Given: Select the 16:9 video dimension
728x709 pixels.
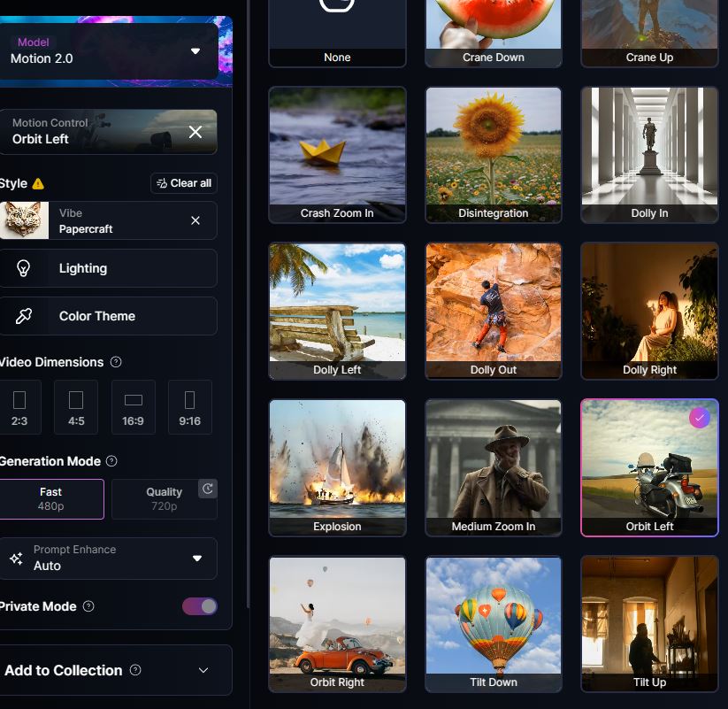Looking at the screenshot, I should [x=133, y=408].
